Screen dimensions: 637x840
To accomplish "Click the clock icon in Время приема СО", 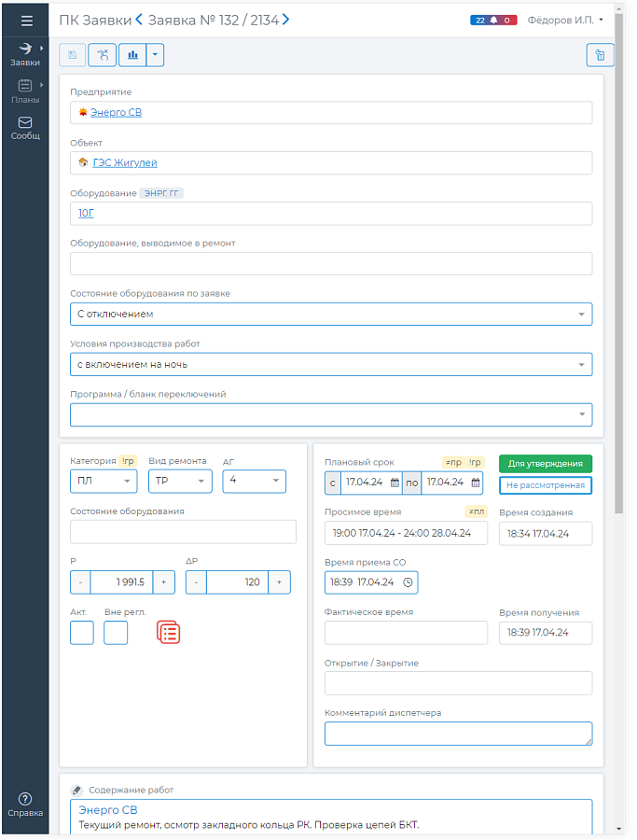I will pos(408,582).
